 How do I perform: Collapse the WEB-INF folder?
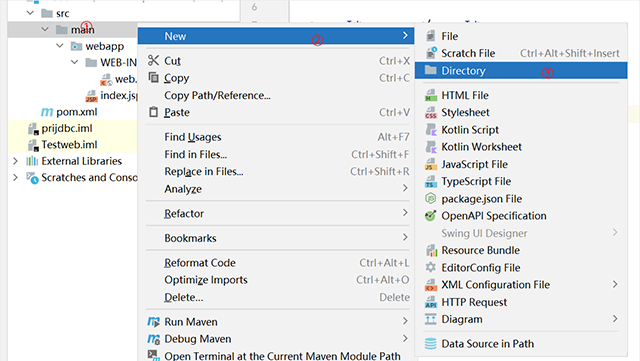click(74, 62)
